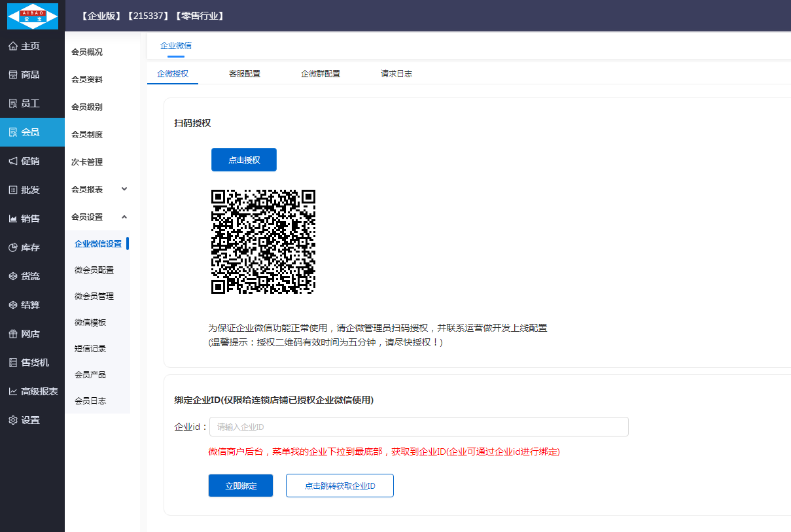Click the 立即绑定 button
Screen dimensions: 791x532
coord(241,486)
